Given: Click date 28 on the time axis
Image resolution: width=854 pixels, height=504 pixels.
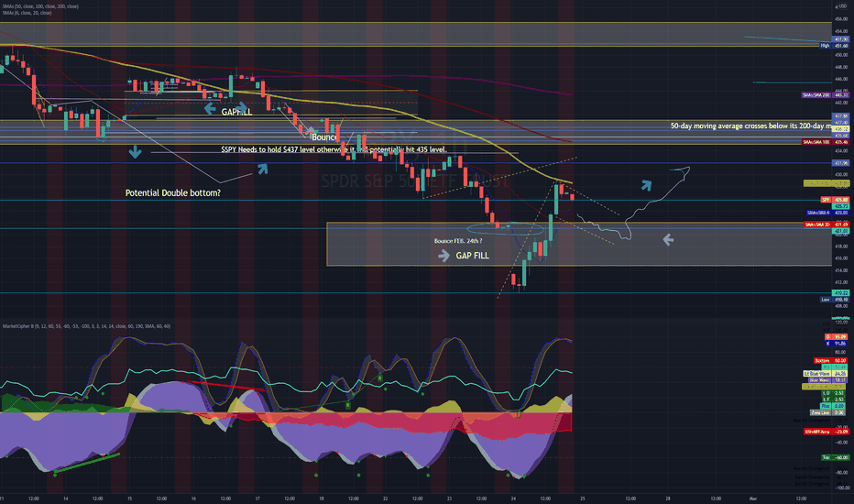Looking at the screenshot, I should [x=668, y=498].
